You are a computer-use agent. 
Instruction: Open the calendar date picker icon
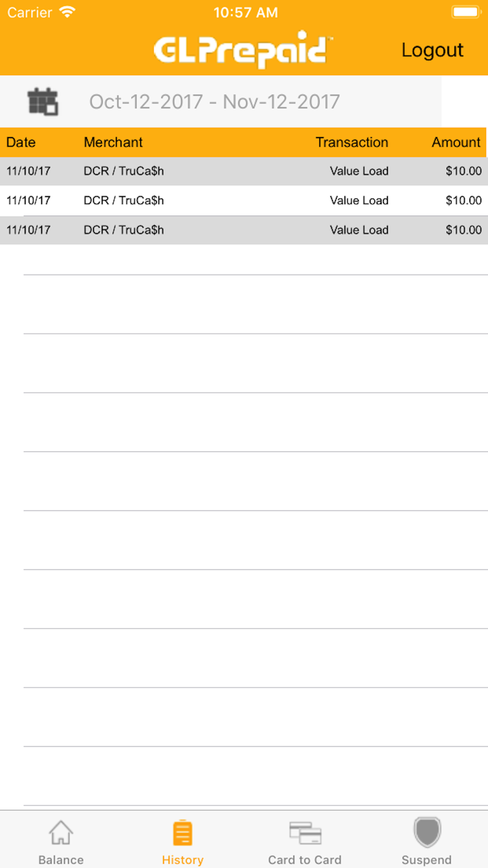pyautogui.click(x=42, y=102)
